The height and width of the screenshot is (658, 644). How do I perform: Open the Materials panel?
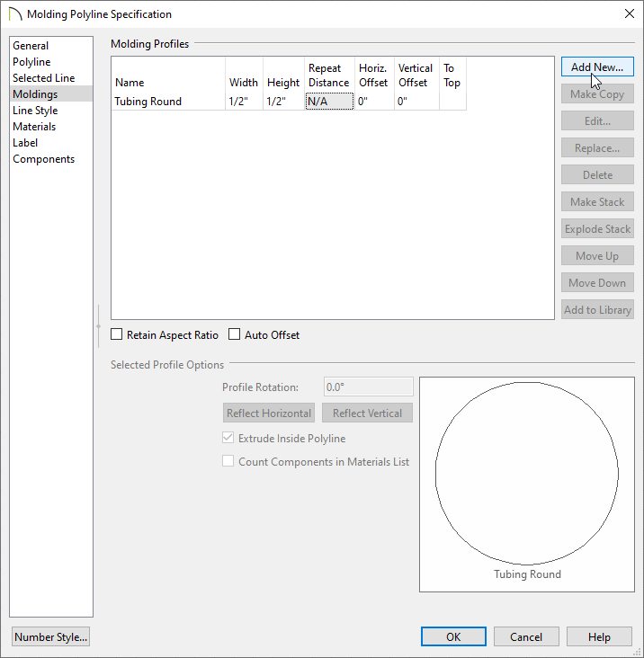pyautogui.click(x=50, y=127)
